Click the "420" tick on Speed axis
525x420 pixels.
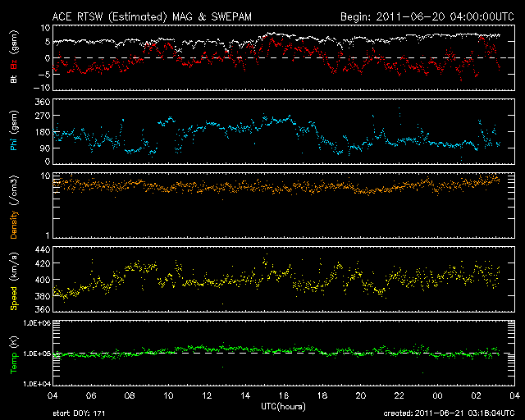(x=43, y=263)
